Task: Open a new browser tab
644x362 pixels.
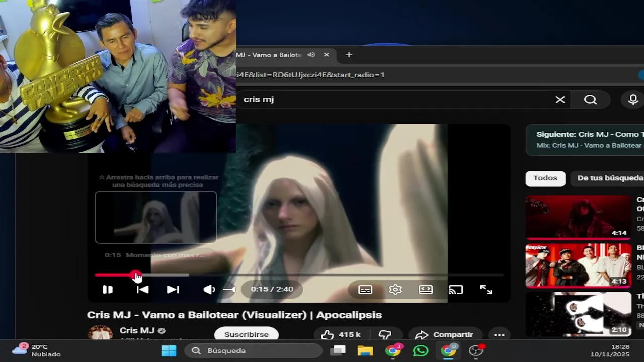Action: [349, 55]
